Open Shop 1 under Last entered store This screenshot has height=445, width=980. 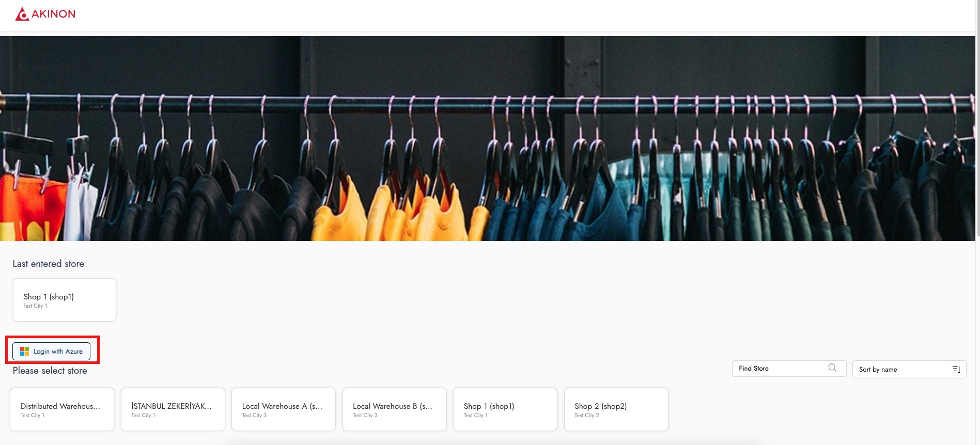[x=65, y=300]
